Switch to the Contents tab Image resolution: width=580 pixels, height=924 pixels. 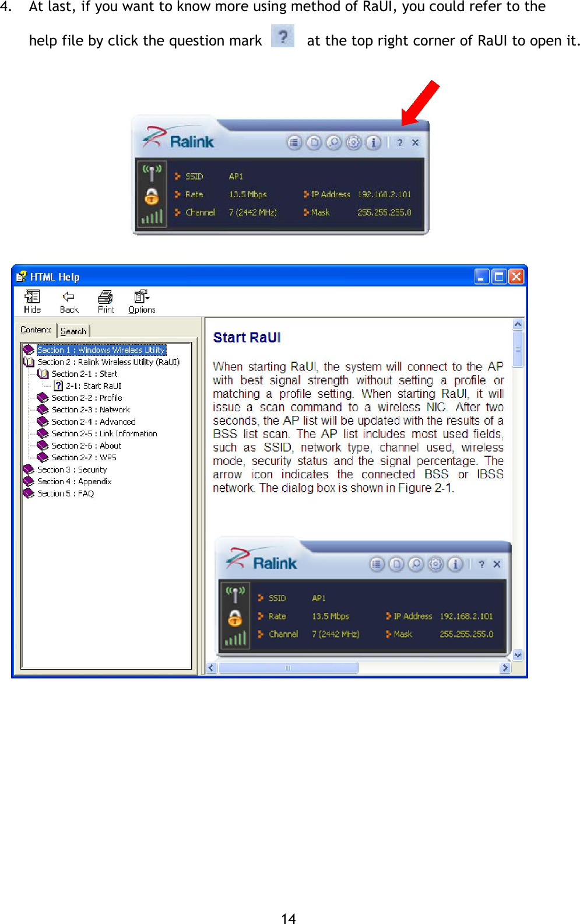[36, 330]
